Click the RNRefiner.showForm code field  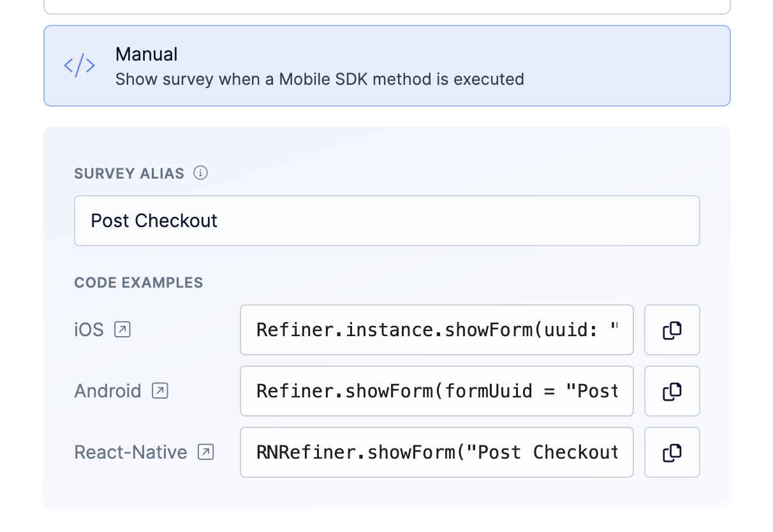tap(436, 452)
